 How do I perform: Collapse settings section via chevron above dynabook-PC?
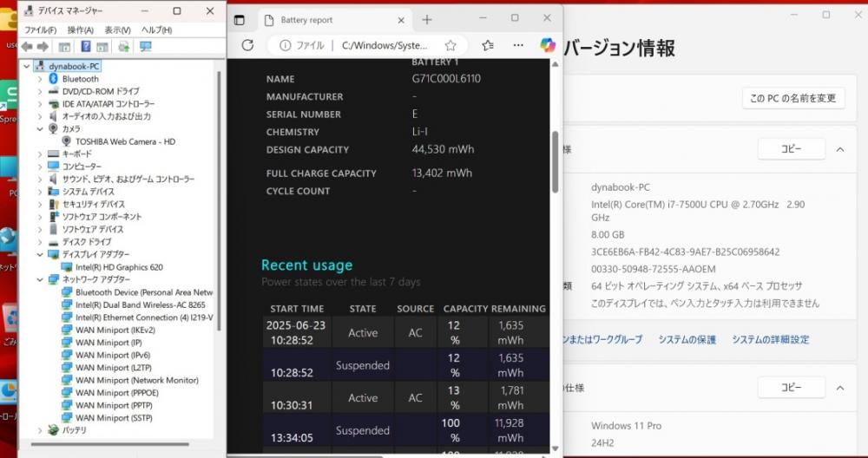click(x=839, y=149)
